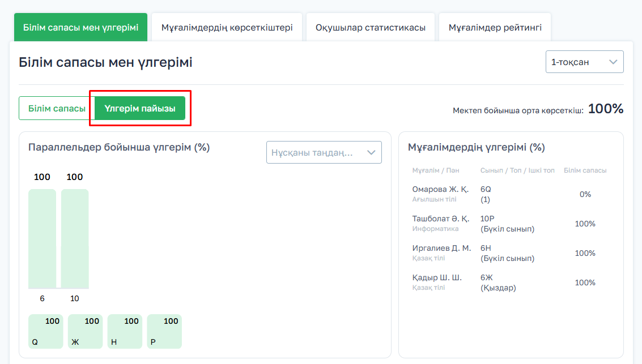Toggle to the Білім сапасы view
The image size is (642, 364).
[x=57, y=108]
